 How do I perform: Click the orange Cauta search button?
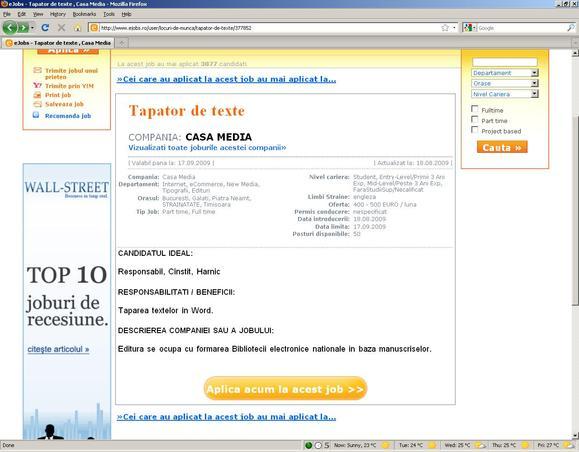pyautogui.click(x=502, y=147)
